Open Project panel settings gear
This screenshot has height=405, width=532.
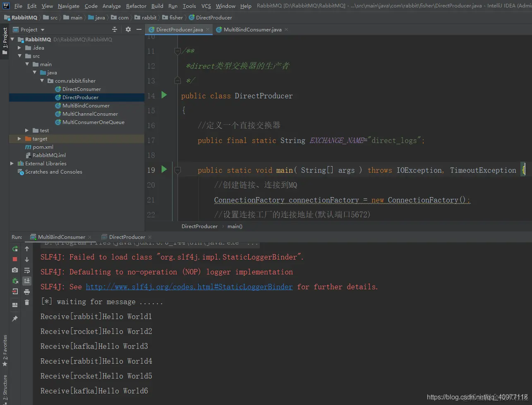pos(128,29)
